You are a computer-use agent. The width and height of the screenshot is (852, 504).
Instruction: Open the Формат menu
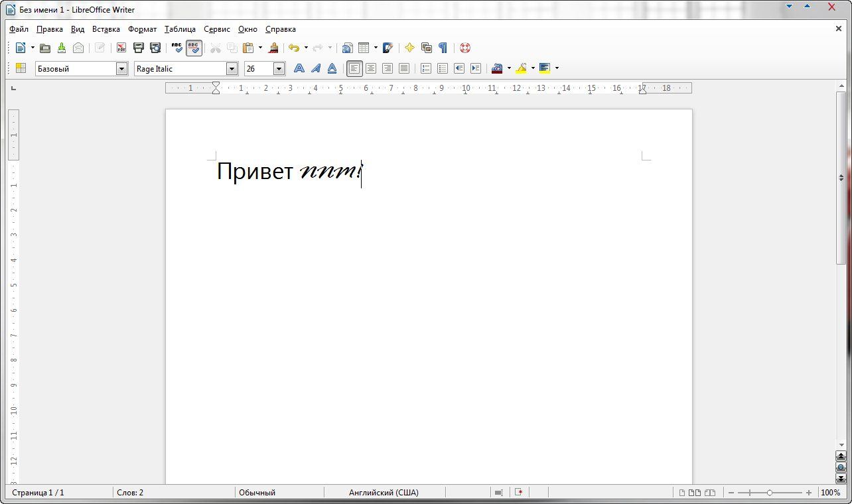142,29
